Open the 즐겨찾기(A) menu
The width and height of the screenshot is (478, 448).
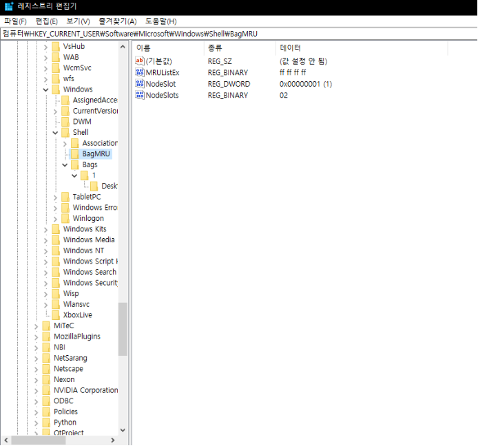click(118, 21)
